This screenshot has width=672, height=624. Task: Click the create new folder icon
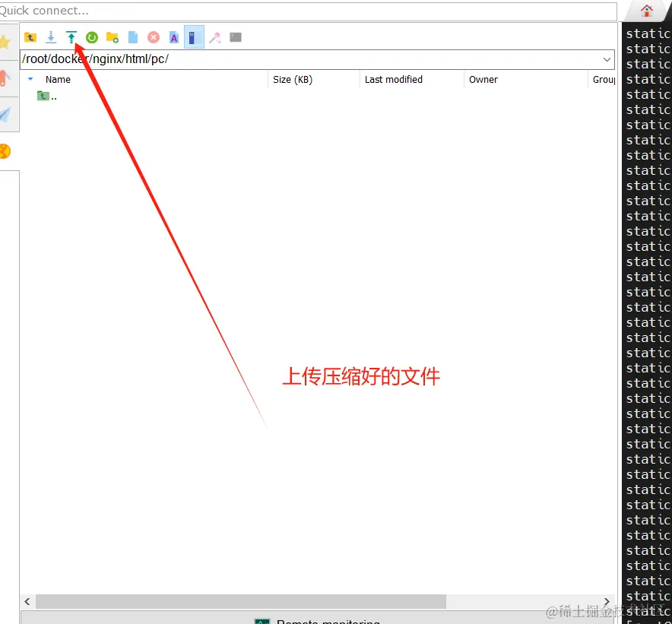pos(113,37)
